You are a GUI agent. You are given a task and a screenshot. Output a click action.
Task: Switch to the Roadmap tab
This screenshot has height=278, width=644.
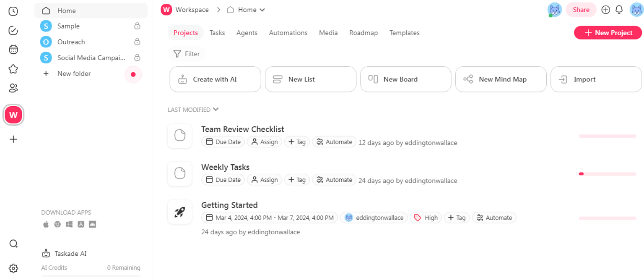pos(364,33)
